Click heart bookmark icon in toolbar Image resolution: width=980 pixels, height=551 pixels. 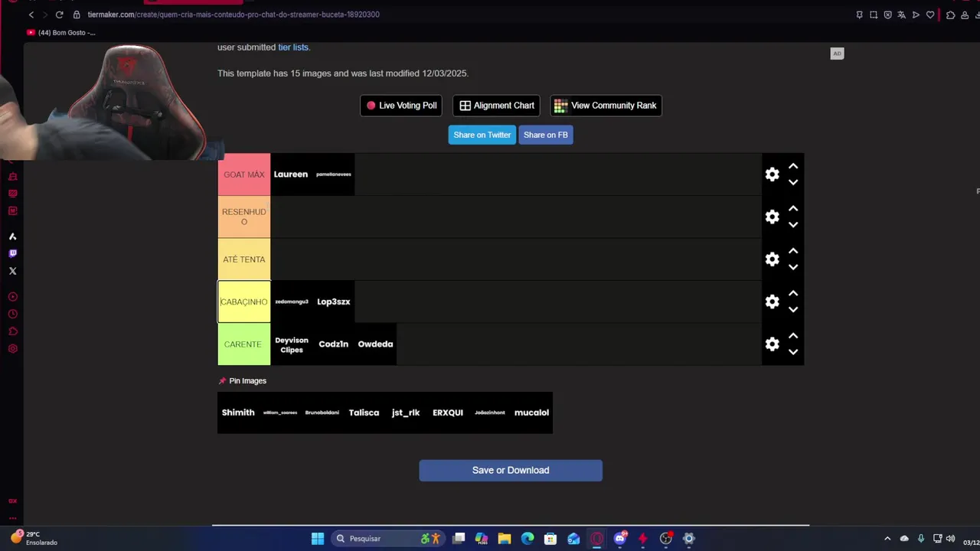point(930,15)
